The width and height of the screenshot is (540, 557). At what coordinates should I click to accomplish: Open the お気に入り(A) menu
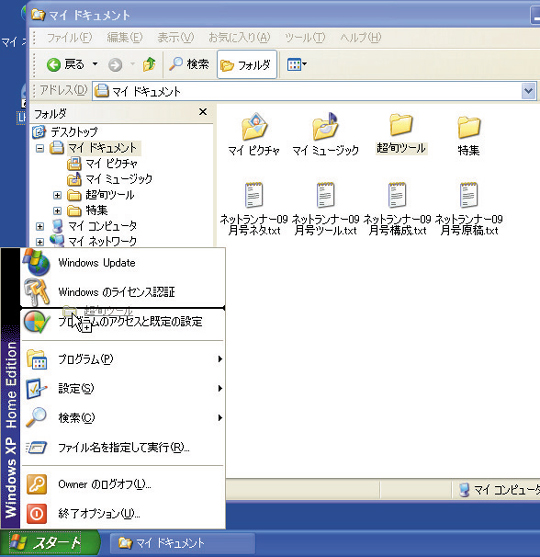239,37
